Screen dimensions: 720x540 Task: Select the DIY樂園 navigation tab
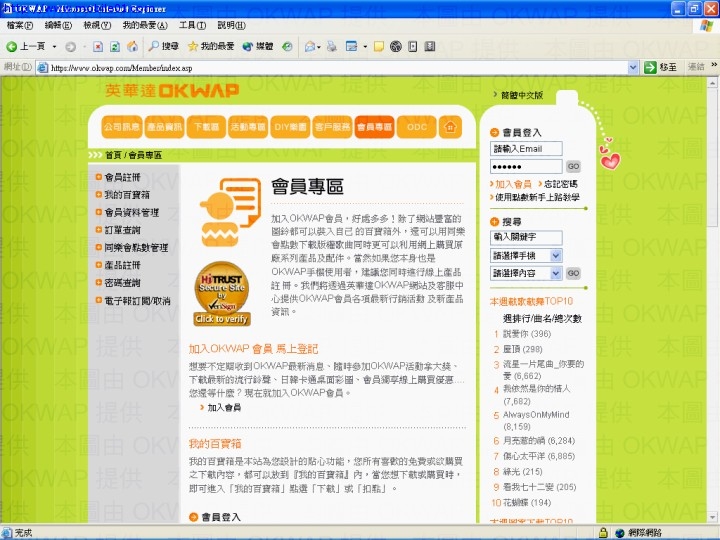pyautogui.click(x=290, y=127)
